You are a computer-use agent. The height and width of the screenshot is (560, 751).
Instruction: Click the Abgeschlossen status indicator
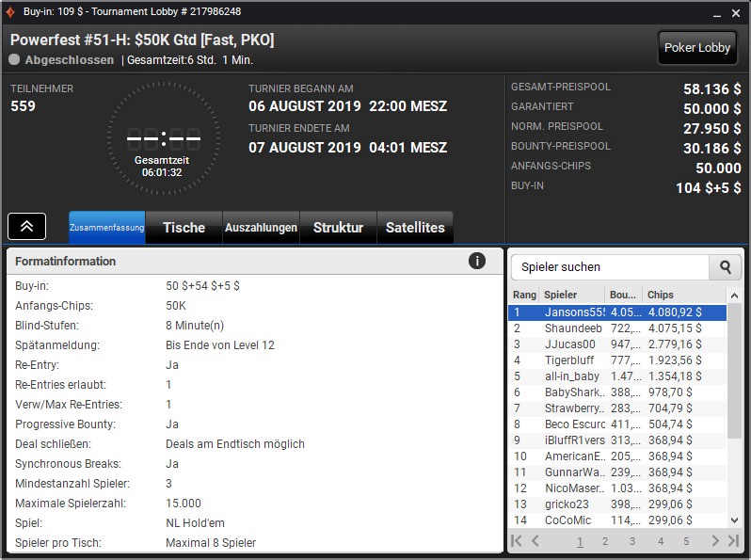tap(61, 60)
